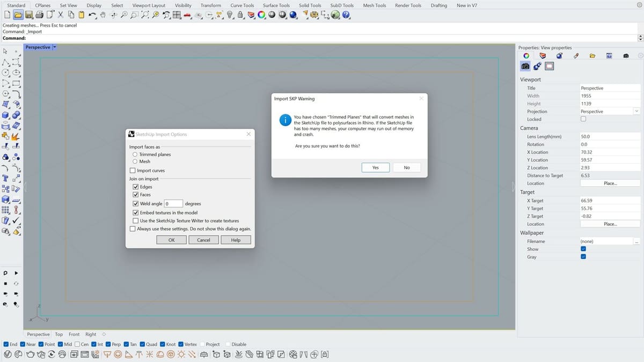Viewport: 644px width, 362px height.
Task: Click Help in SketchUp Import Options
Action: coord(236,240)
